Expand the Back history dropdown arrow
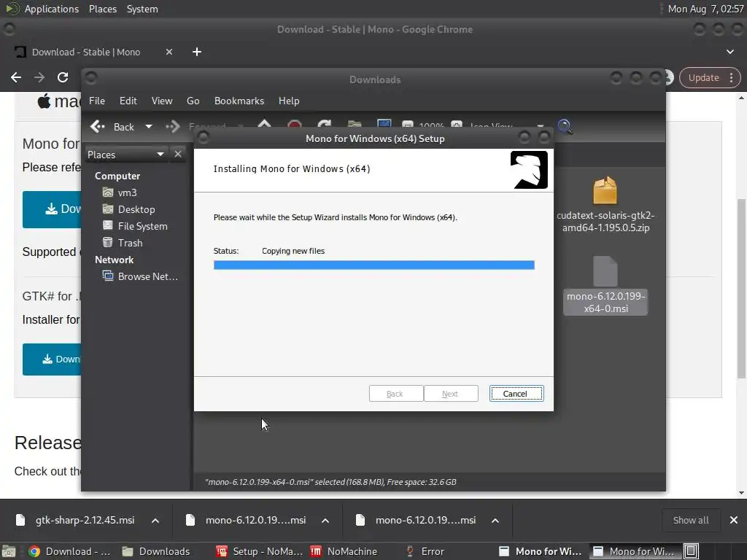 (149, 127)
